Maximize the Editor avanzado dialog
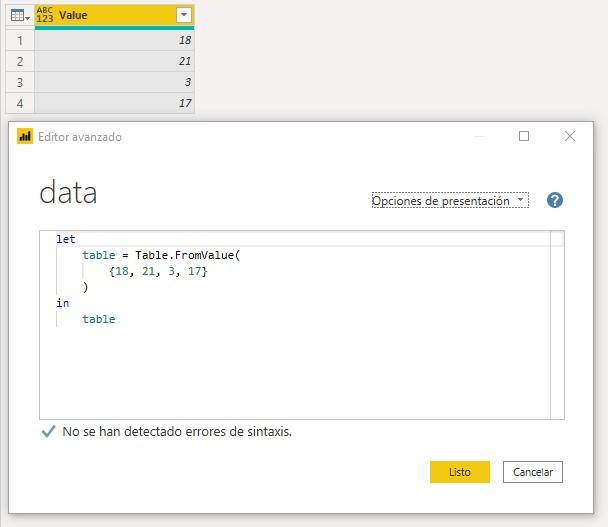The image size is (608, 527). pos(523,137)
